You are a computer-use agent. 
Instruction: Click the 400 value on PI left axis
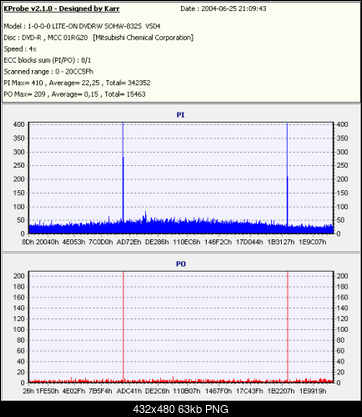(19, 125)
